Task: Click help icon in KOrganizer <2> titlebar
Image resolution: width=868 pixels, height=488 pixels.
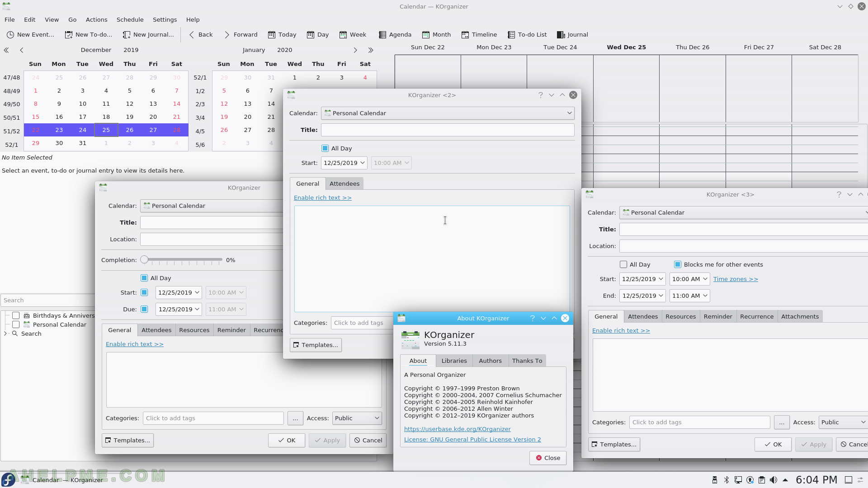Action: 540,95
